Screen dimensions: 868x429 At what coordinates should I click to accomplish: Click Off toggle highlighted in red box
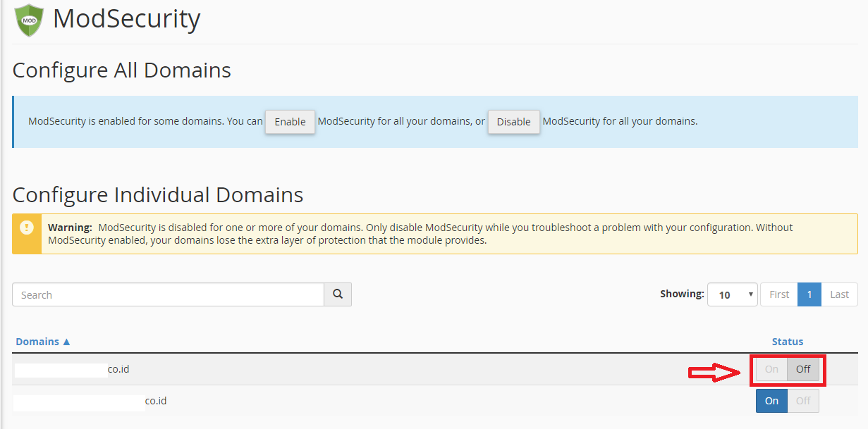coord(803,369)
